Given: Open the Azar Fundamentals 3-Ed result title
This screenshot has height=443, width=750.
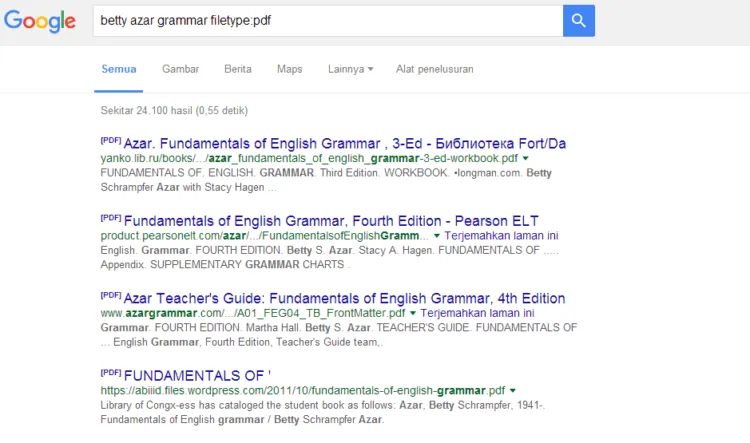Looking at the screenshot, I should point(344,143).
